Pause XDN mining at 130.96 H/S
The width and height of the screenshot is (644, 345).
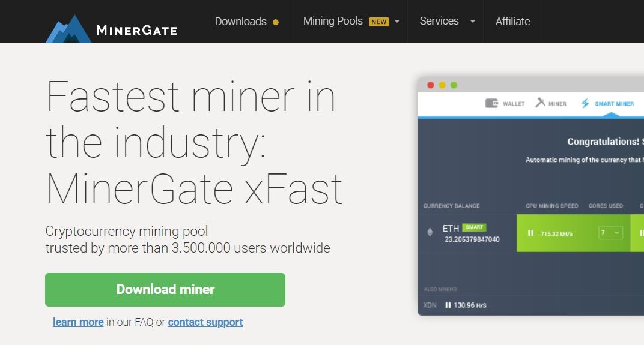448,305
